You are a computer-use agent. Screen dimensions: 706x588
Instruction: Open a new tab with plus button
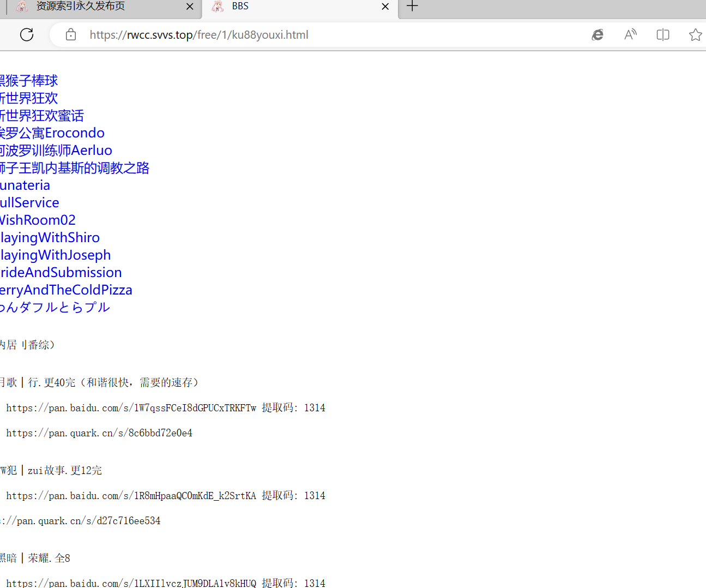tap(412, 7)
